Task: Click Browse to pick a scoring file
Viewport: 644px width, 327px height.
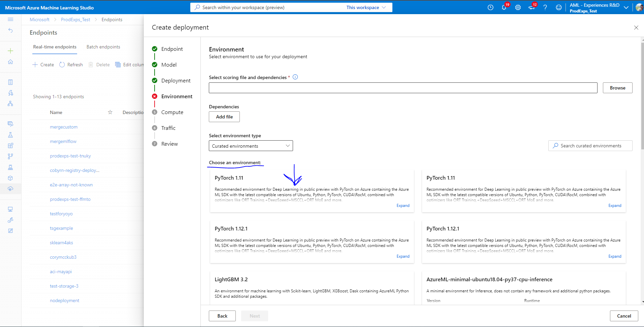Action: coord(617,88)
